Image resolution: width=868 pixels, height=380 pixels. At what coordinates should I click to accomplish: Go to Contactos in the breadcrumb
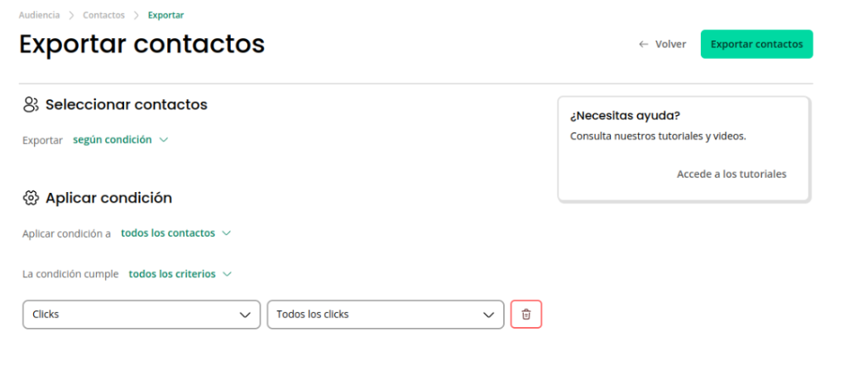[x=104, y=16]
